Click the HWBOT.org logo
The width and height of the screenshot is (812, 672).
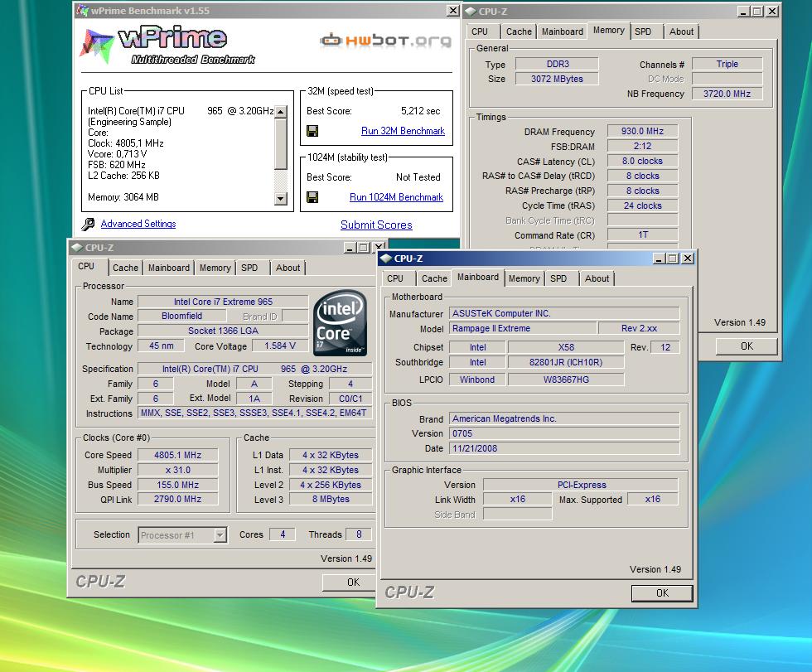point(385,40)
